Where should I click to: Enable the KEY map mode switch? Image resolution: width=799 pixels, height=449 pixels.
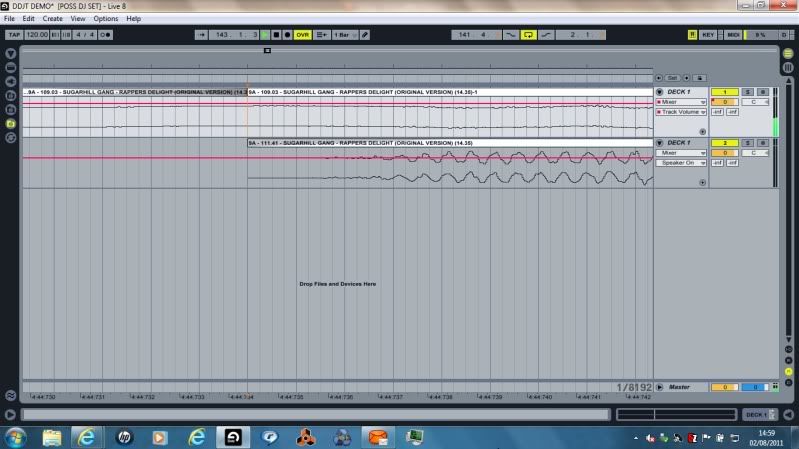pos(708,34)
